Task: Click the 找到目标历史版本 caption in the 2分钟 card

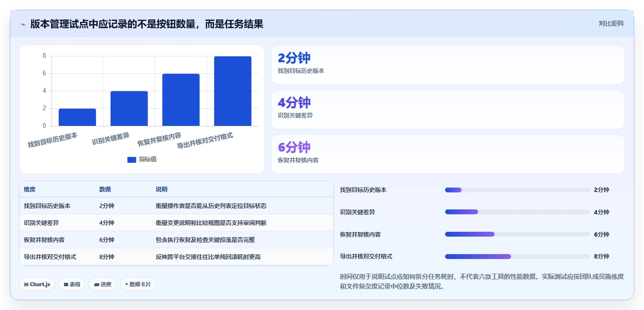Action: [x=301, y=71]
